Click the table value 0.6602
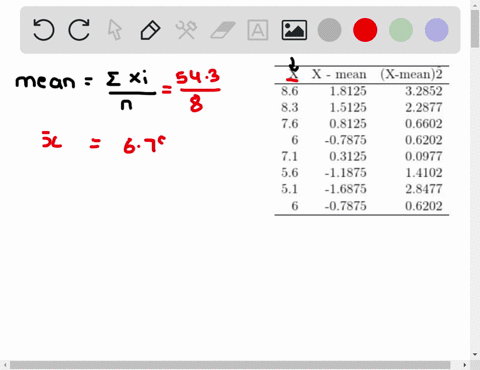The height and width of the screenshot is (370, 480). pyautogui.click(x=424, y=124)
